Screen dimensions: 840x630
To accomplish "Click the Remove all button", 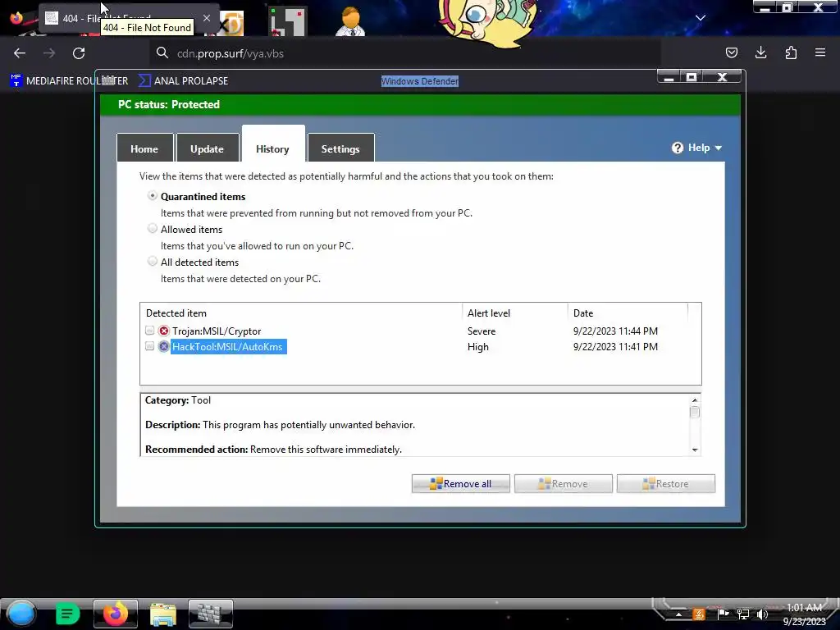I will 461,484.
